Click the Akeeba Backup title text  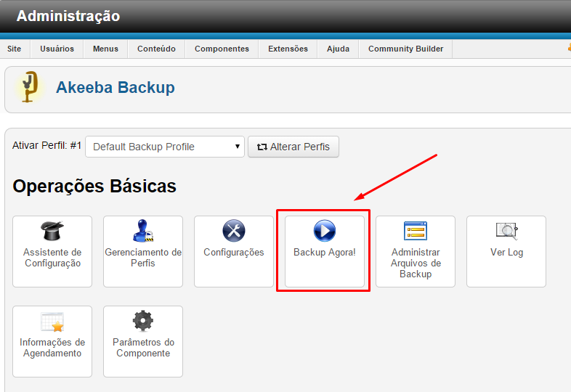click(115, 87)
